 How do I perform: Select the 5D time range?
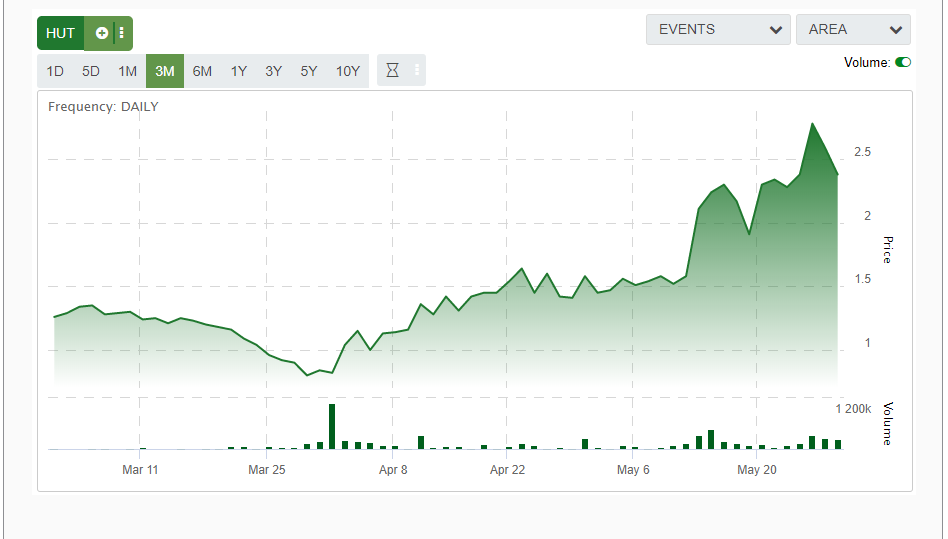click(x=91, y=71)
